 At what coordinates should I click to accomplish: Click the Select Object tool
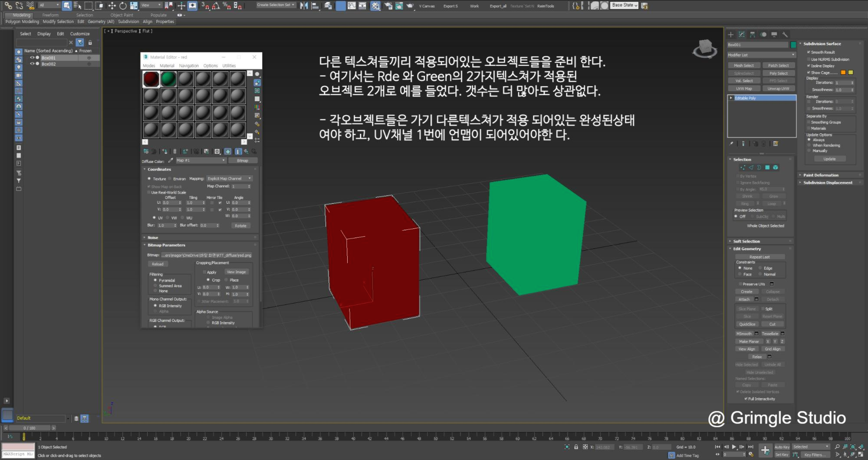point(66,6)
